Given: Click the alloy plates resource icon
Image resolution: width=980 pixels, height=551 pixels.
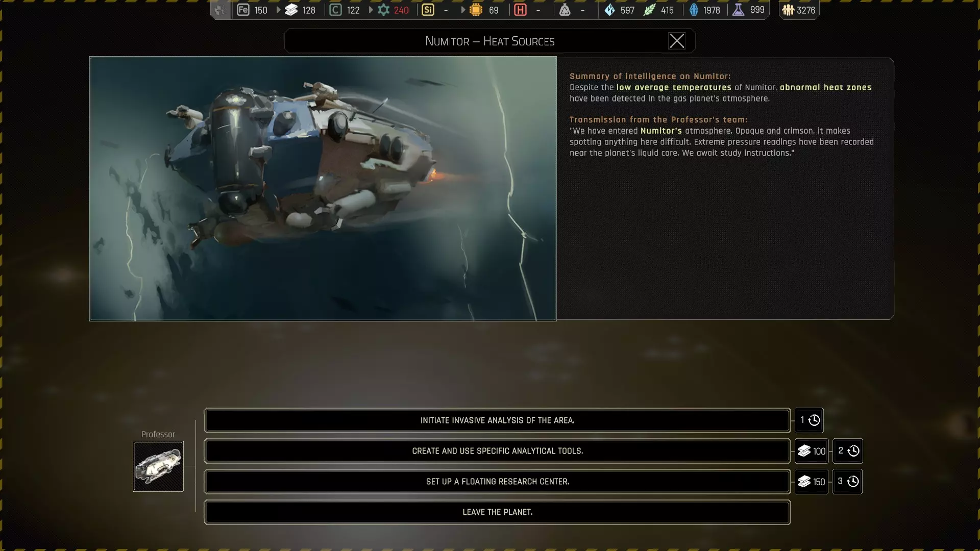Looking at the screenshot, I should 291,10.
